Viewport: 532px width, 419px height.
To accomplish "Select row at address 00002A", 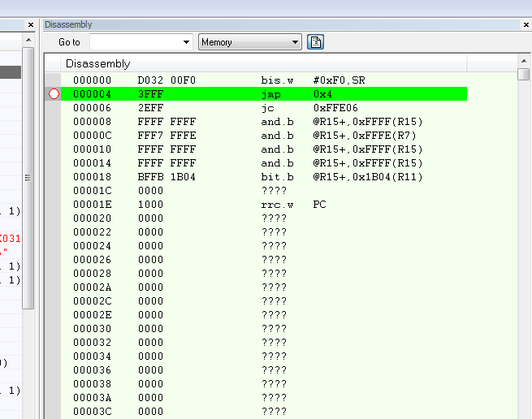I will tap(264, 287).
